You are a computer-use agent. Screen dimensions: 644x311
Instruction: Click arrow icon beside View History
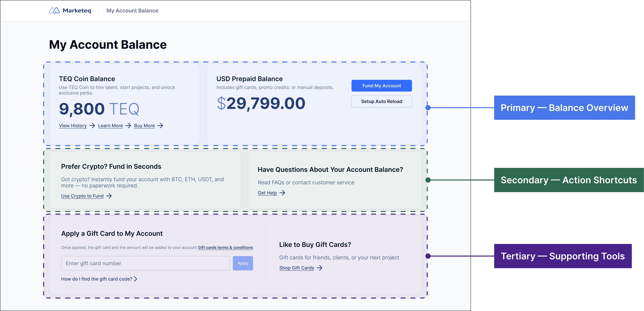(x=92, y=126)
